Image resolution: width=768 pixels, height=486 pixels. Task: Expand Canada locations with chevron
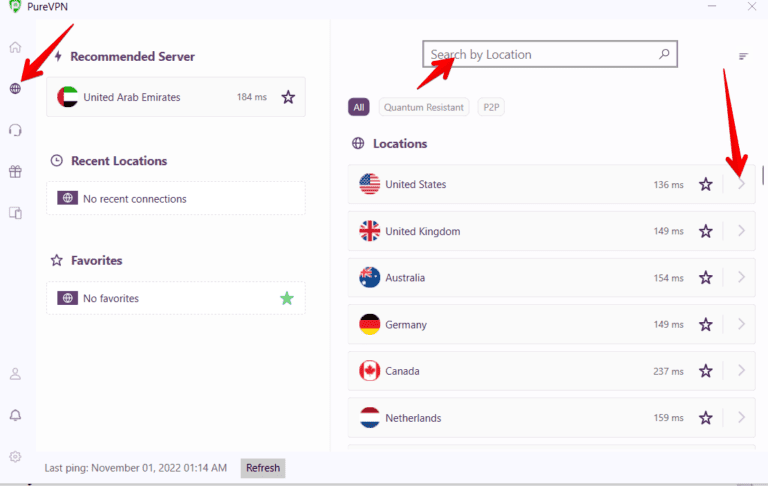pyautogui.click(x=741, y=371)
